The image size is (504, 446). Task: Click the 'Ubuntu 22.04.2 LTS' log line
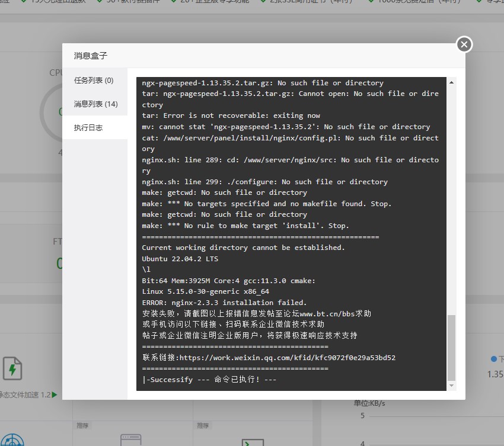point(180,258)
